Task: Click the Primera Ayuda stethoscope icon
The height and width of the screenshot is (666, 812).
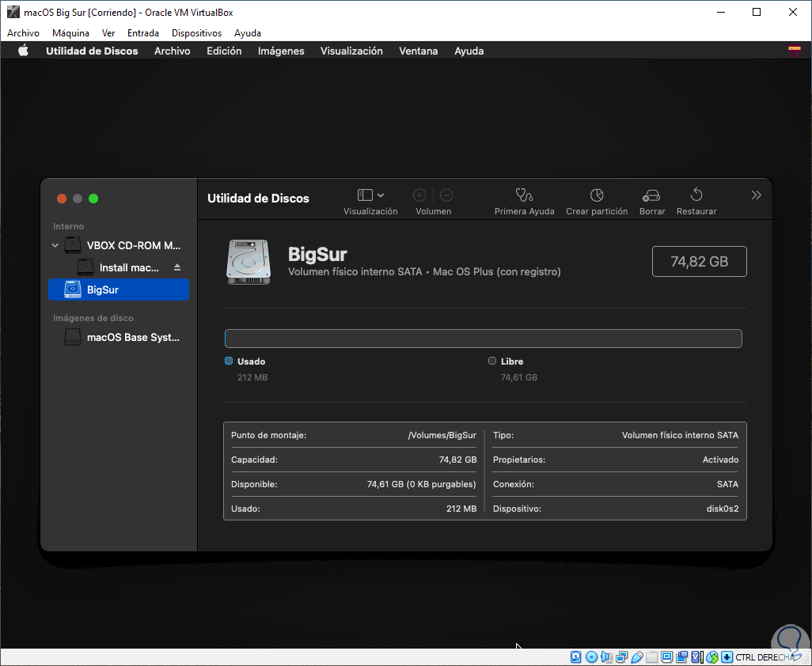Action: pos(524,195)
